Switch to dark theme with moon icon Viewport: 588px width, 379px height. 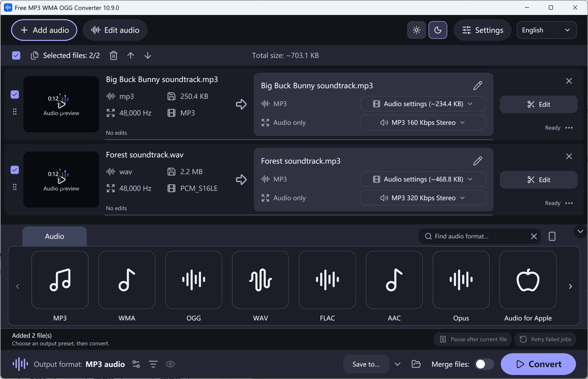pyautogui.click(x=438, y=30)
